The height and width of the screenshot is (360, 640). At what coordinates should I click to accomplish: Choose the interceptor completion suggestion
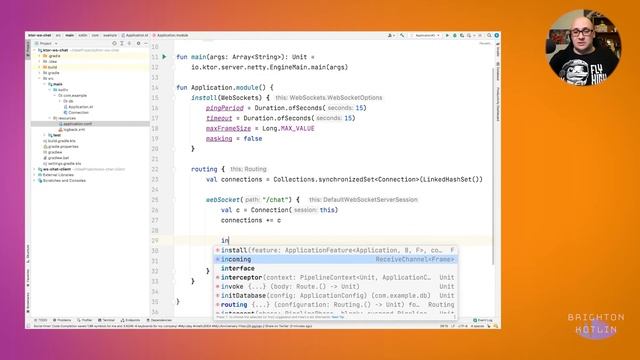point(336,277)
